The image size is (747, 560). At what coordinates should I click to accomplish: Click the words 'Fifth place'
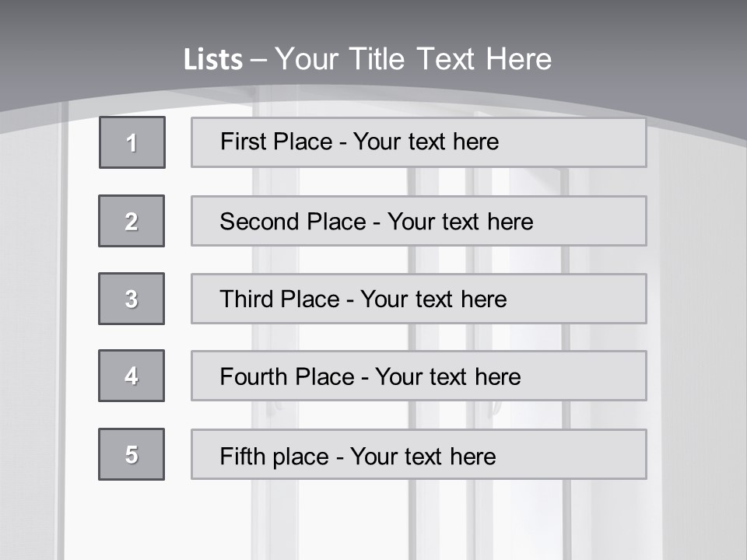click(x=275, y=457)
